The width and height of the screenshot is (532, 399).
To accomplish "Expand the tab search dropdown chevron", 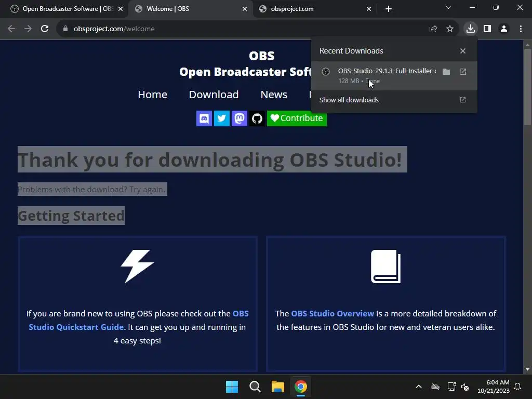I will (448, 7).
